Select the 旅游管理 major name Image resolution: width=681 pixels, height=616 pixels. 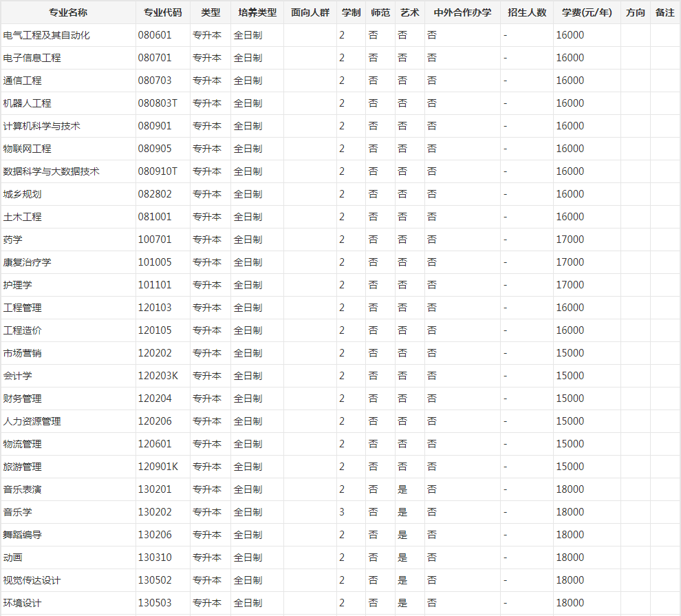click(x=23, y=467)
